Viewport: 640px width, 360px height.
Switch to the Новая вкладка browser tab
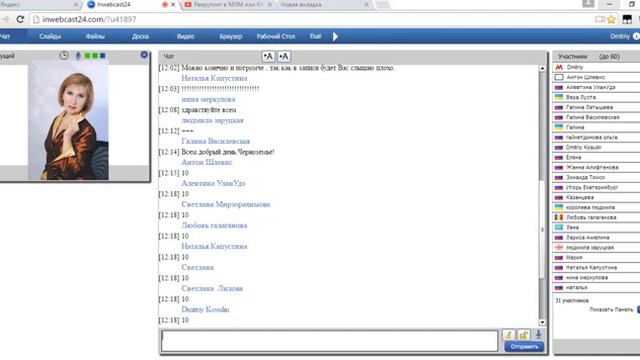click(322, 4)
